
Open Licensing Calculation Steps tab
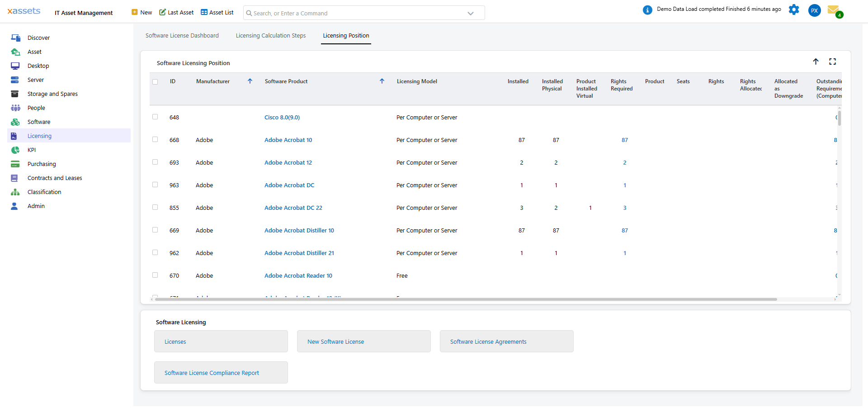270,36
